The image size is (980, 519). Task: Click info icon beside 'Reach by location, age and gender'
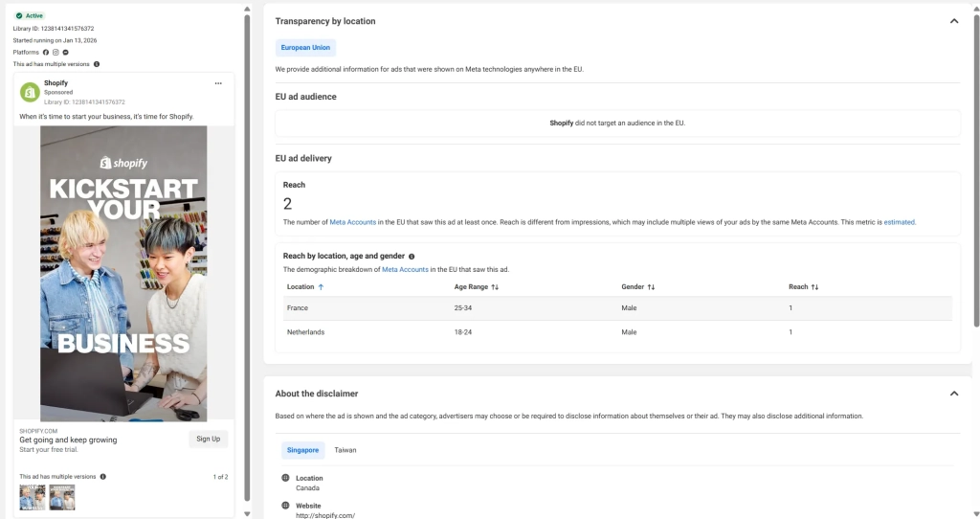[412, 257]
